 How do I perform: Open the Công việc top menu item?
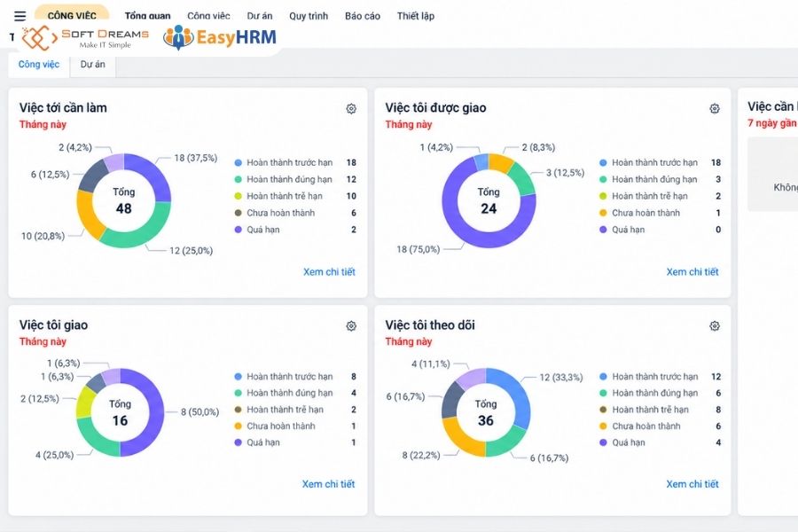click(208, 16)
